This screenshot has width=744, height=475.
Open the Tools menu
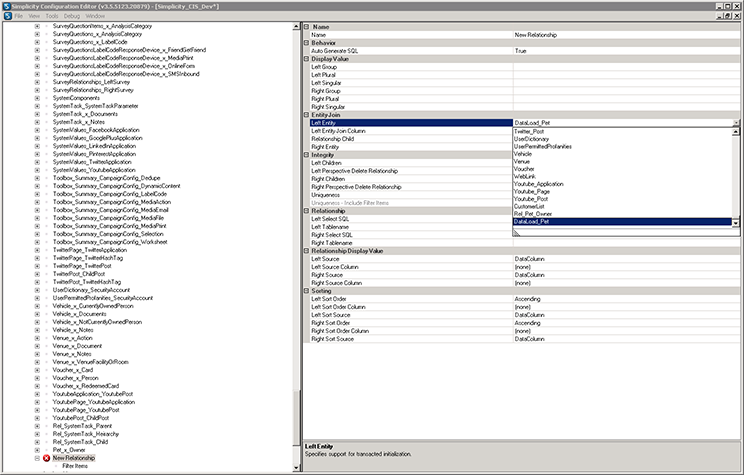pyautogui.click(x=52, y=16)
